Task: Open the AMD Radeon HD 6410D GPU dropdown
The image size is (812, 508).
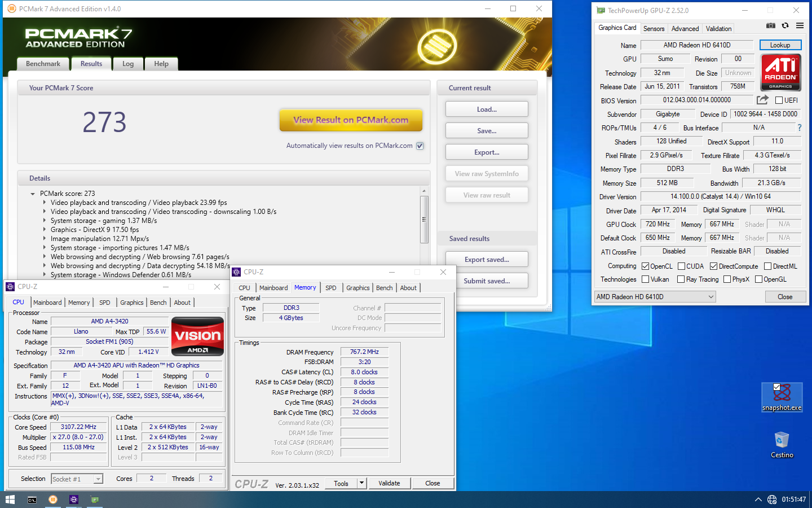Action: (x=655, y=297)
